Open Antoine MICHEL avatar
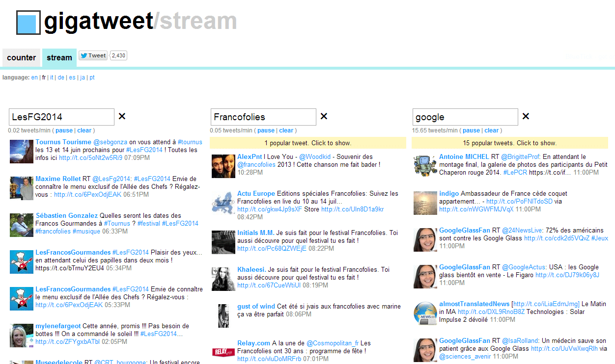 425,166
